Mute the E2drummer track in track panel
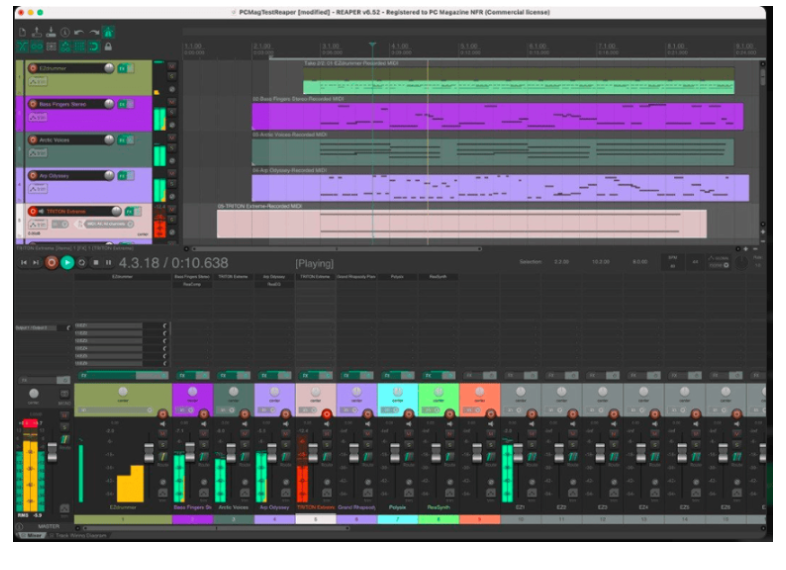 coord(171,68)
